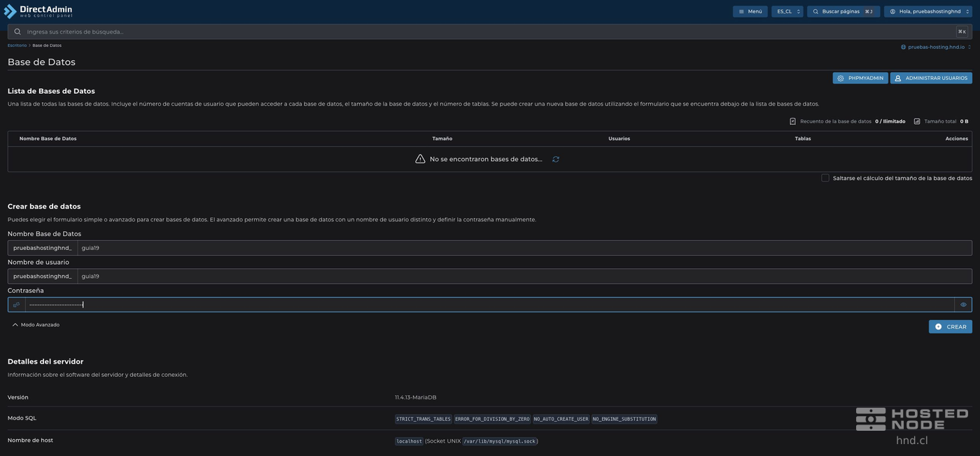Generate random password with key icon
This screenshot has height=456, width=980.
(17, 305)
